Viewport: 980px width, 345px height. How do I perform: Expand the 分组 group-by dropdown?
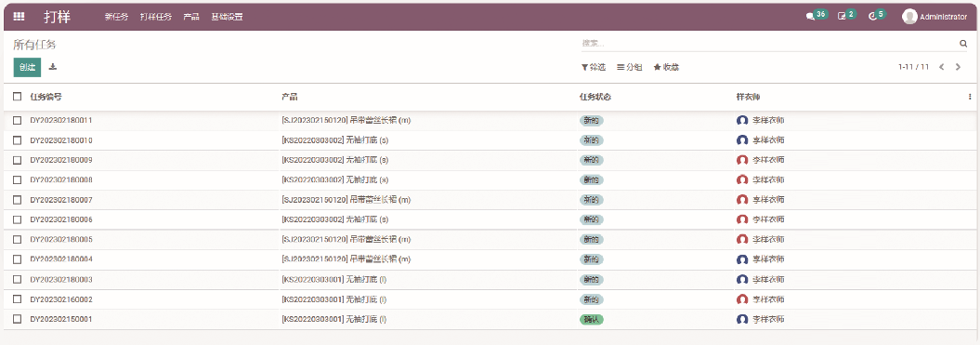point(630,67)
